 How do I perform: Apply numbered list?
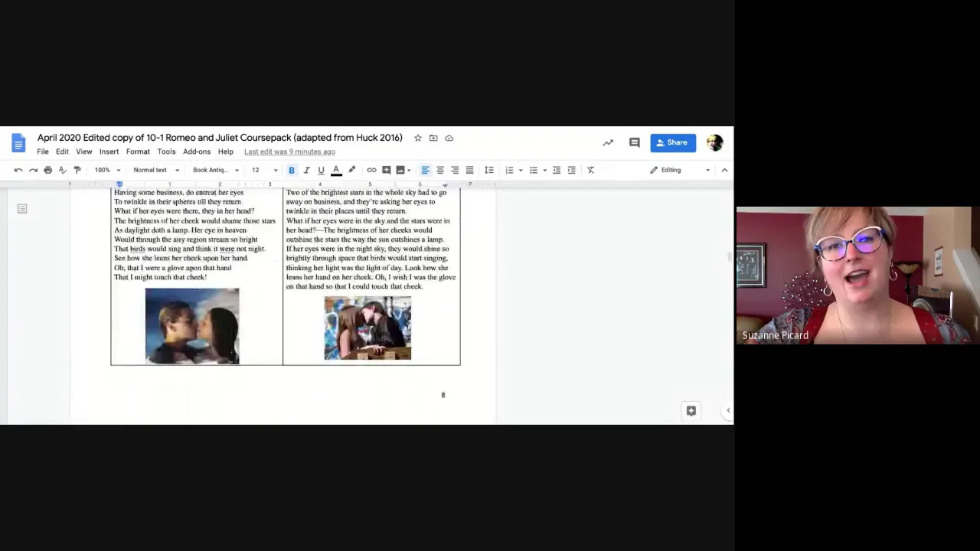click(x=509, y=170)
